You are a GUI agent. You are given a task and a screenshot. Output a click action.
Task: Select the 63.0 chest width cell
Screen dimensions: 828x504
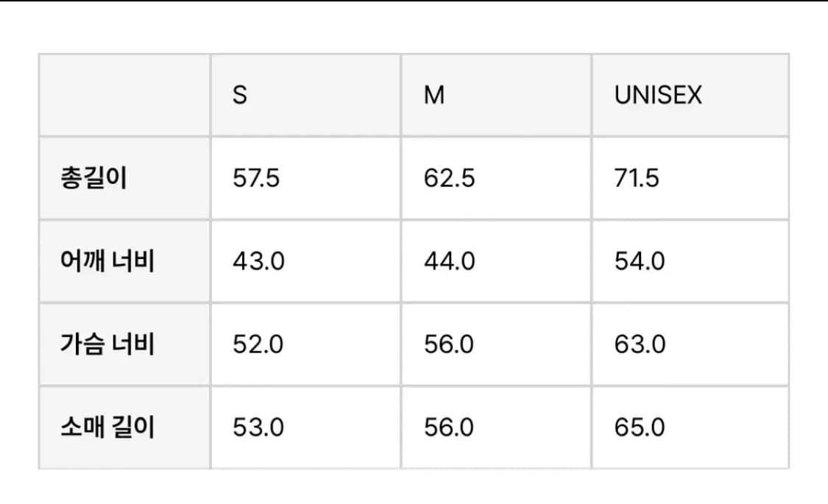coord(690,344)
